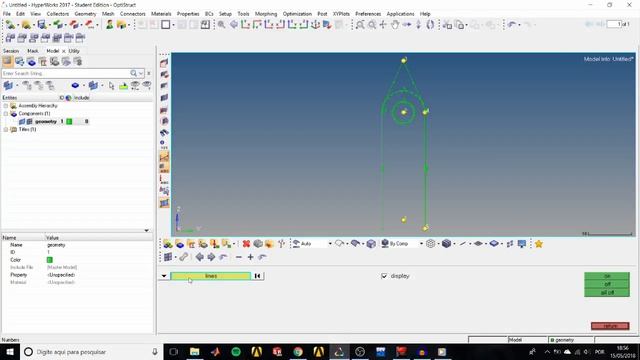Screen dimensions: 640x360
Task: Open the Mesh menu
Action: (x=108, y=14)
